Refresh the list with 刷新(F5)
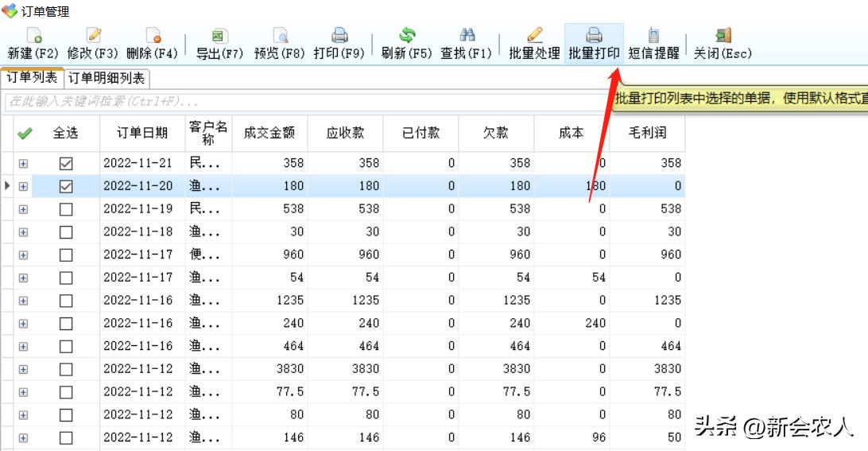 pyautogui.click(x=407, y=36)
